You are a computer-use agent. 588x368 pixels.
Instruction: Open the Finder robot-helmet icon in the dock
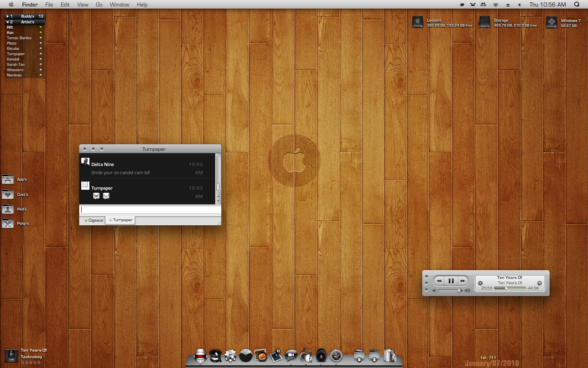coord(200,355)
